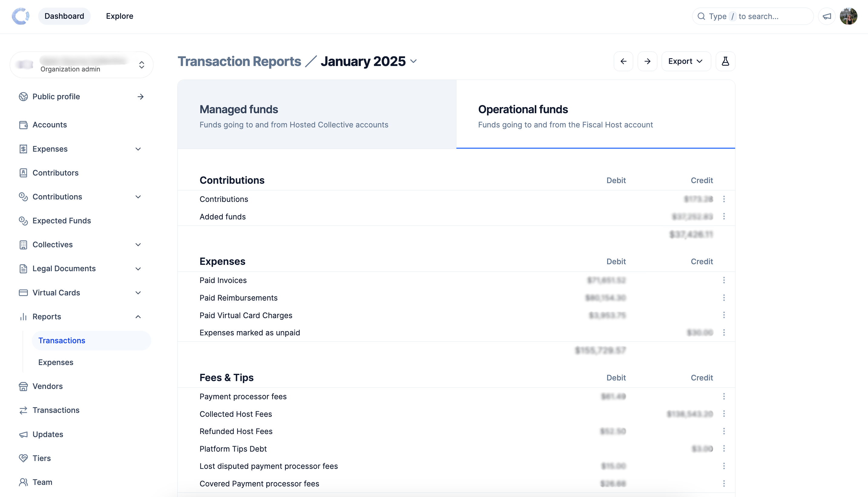The height and width of the screenshot is (497, 868).
Task: Open options for Added funds row
Action: (724, 216)
